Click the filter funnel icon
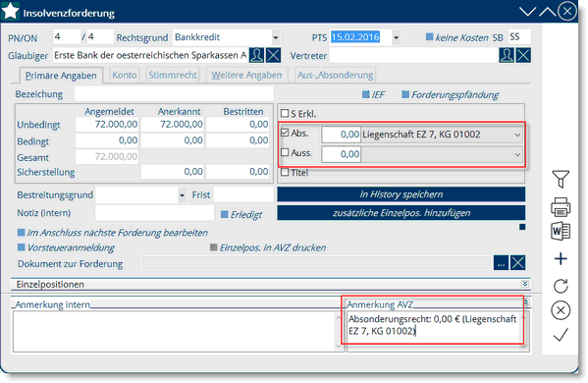Viewport: 588px width, 383px height. point(561,179)
